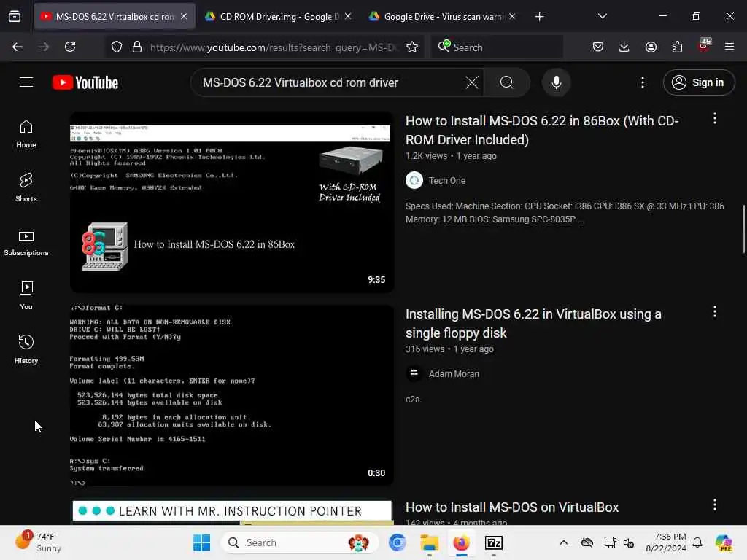Viewport: 747px width, 560px height.
Task: Open How to Install MS-DOS on VirtualBox title
Action: pyautogui.click(x=512, y=507)
